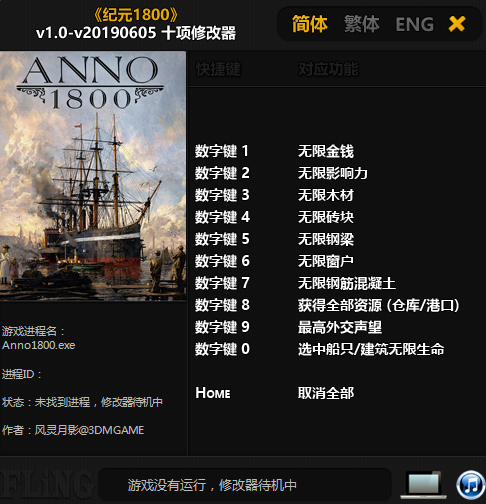Close the trainer with yellow X
The width and height of the screenshot is (486, 504).
click(x=457, y=24)
